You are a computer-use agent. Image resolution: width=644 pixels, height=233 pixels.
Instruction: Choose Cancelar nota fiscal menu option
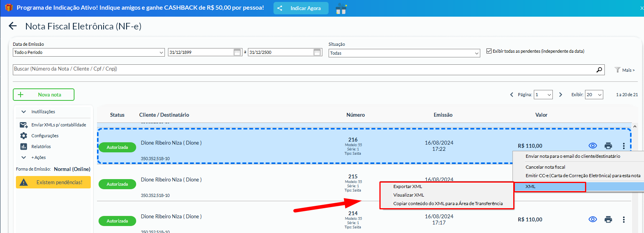pyautogui.click(x=545, y=167)
